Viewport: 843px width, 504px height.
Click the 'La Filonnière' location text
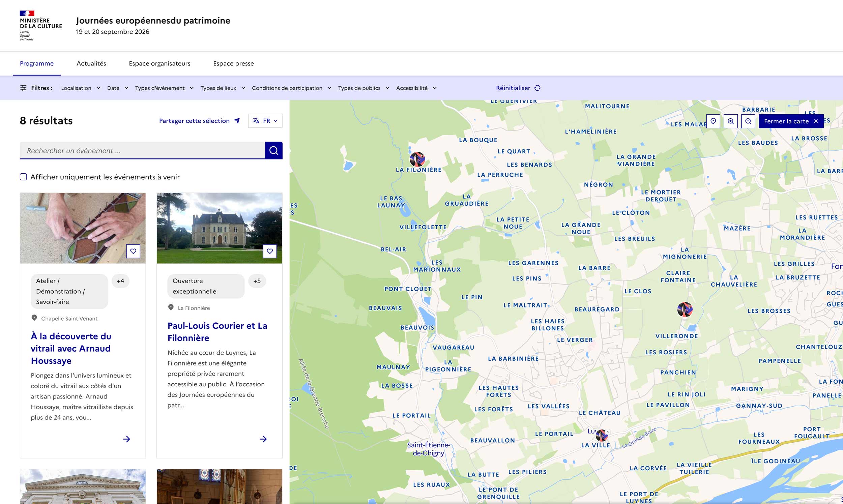coord(194,308)
